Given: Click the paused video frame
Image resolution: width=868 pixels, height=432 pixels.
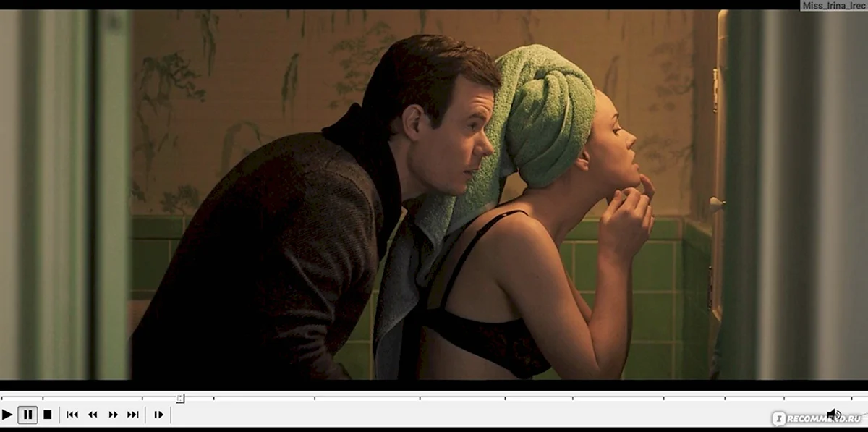Looking at the screenshot, I should (434, 195).
